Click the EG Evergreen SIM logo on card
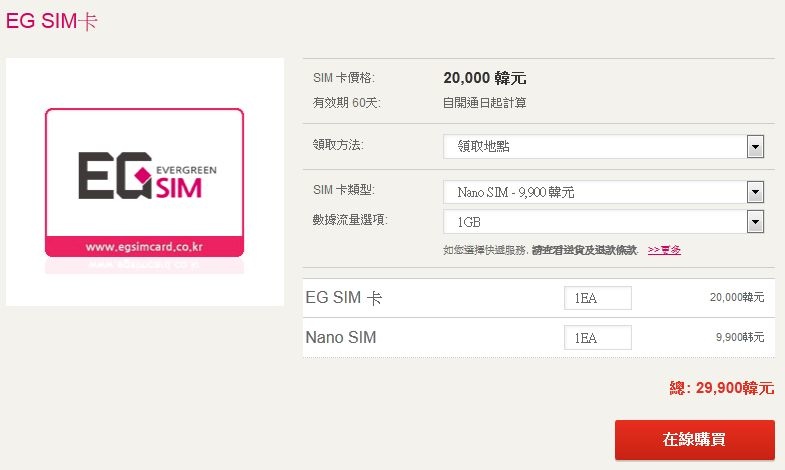The width and height of the screenshot is (785, 470). (x=147, y=176)
